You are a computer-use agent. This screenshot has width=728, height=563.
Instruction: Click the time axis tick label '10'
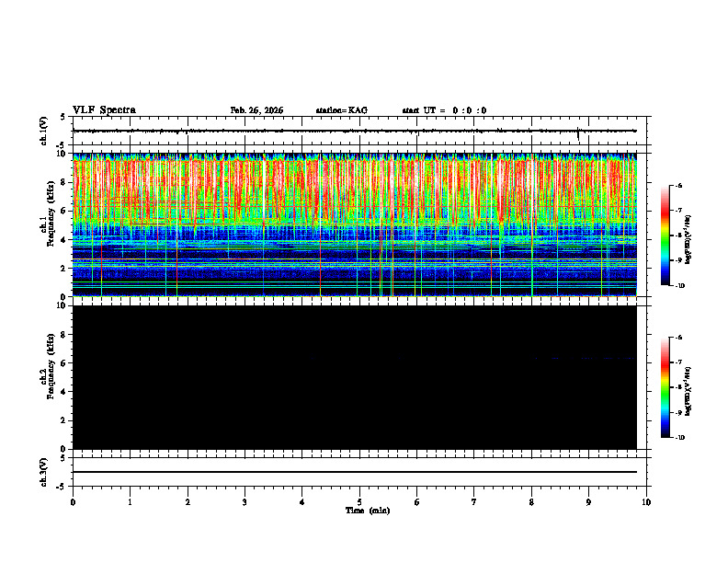coord(646,502)
